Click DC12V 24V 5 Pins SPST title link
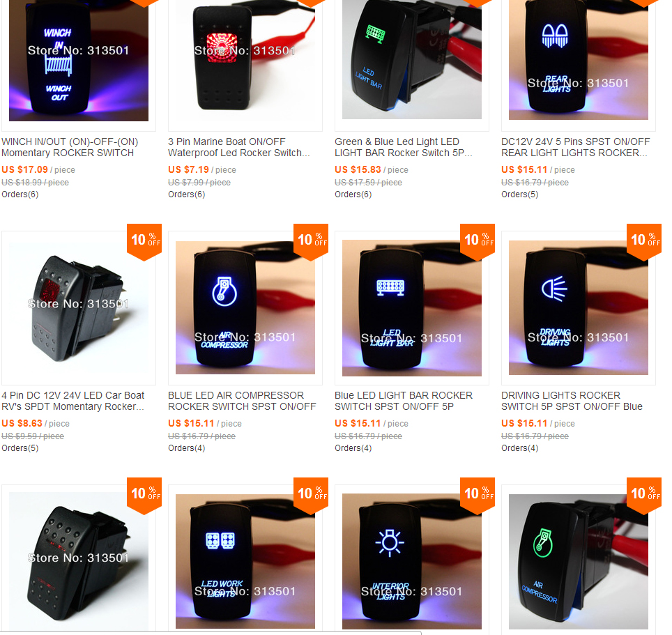The width and height of the screenshot is (672, 635). 576,147
